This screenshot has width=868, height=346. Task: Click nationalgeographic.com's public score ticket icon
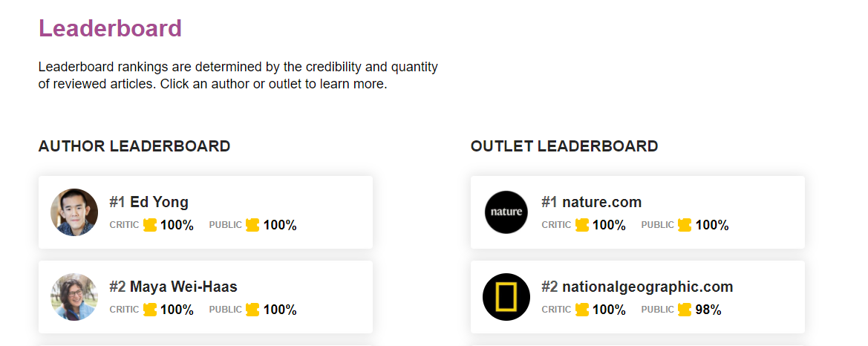pos(685,310)
